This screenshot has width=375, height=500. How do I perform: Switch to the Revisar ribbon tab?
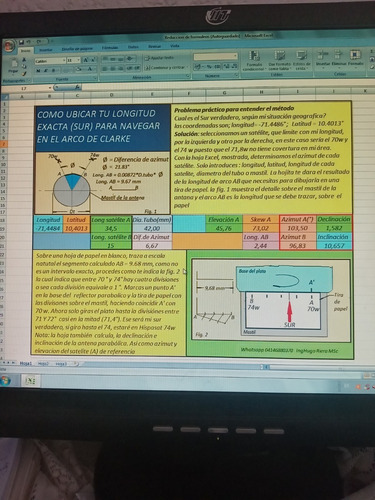point(154,46)
